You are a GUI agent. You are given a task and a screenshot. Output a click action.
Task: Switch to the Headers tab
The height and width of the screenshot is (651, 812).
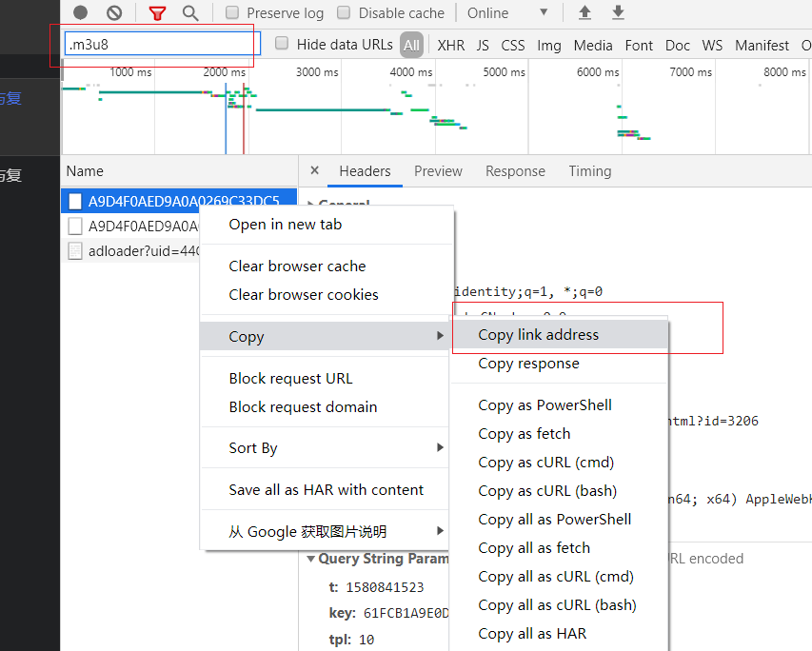[365, 171]
